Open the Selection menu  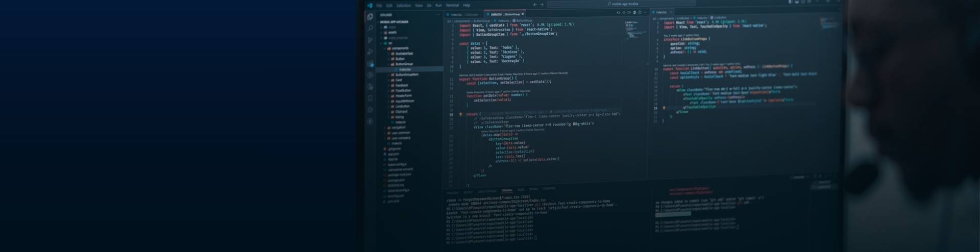[x=403, y=6]
